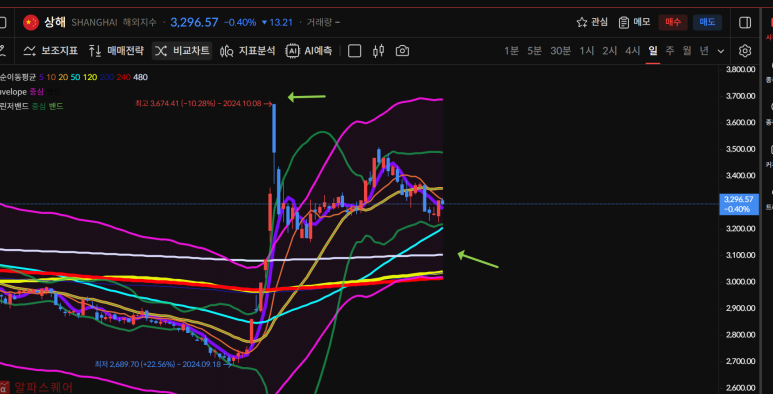Toggle the 10-day moving average line
Screen dimensions: 773x394
[x=51, y=77]
